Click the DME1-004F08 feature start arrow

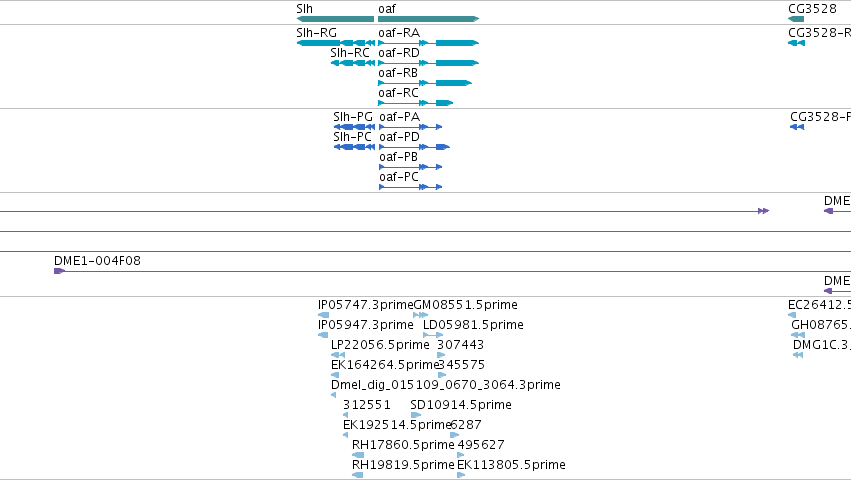60,271
